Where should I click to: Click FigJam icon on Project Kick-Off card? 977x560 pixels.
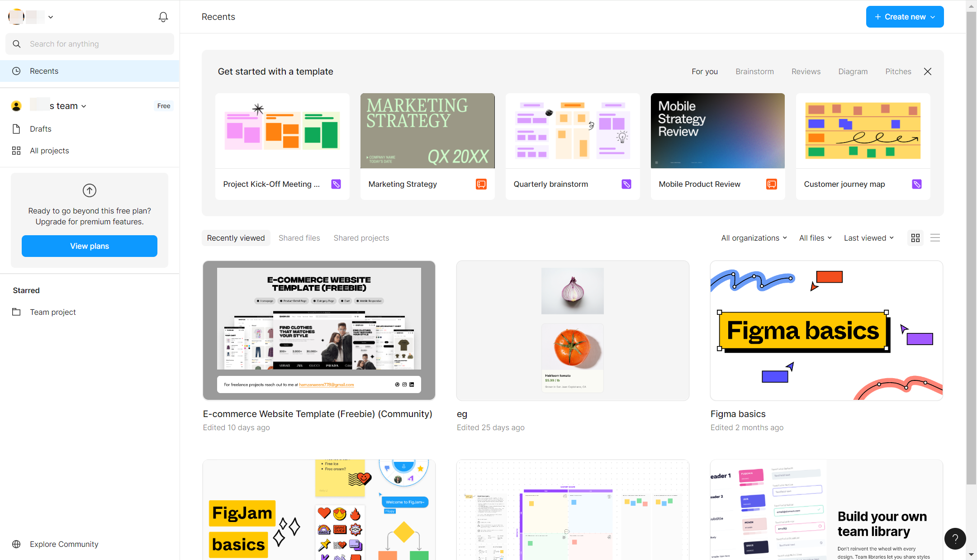[336, 184]
